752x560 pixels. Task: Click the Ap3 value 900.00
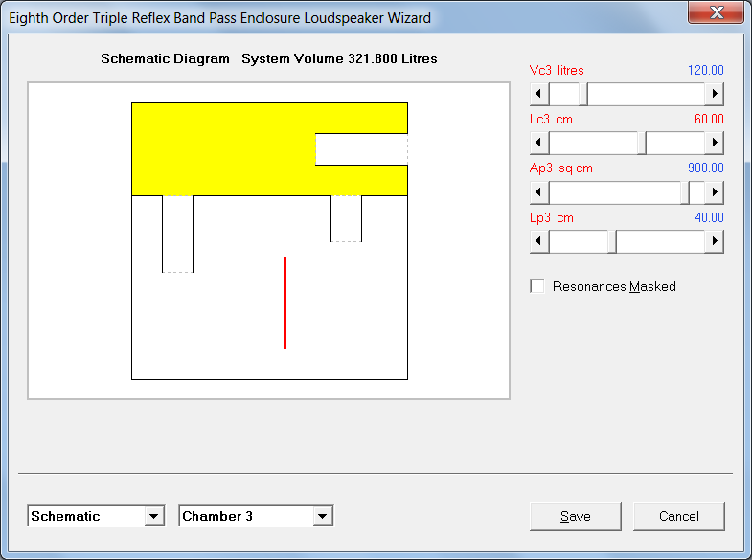[705, 168]
